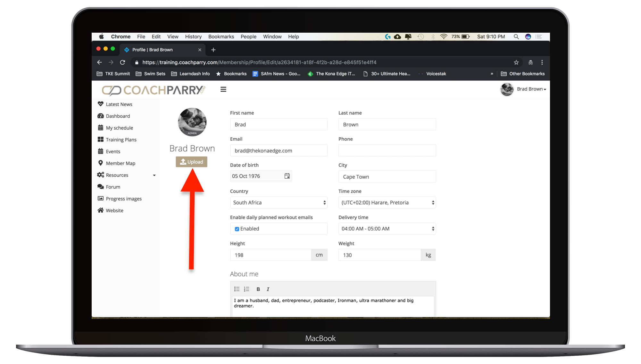Go to Training Plans in sidebar
The width and height of the screenshot is (641, 364).
(x=121, y=140)
